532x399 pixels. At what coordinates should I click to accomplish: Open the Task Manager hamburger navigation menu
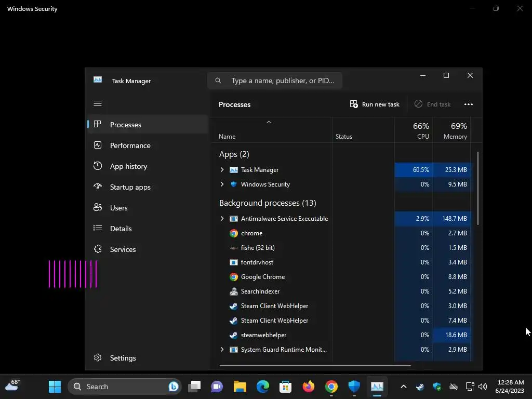click(97, 103)
